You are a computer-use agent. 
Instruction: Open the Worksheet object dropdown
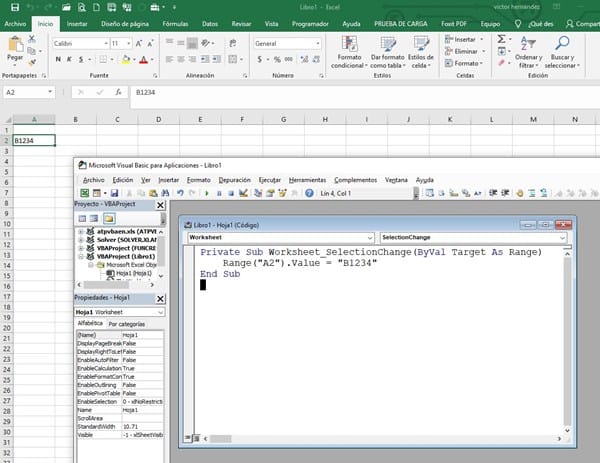[x=369, y=238]
